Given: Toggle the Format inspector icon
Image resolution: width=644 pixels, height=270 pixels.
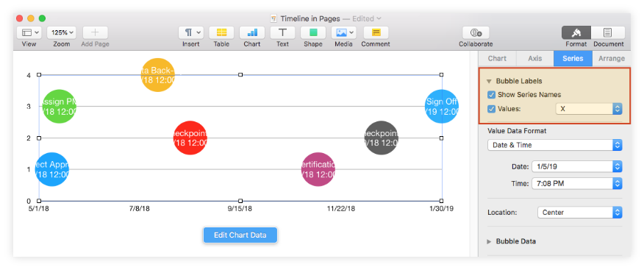Looking at the screenshot, I should (576, 32).
